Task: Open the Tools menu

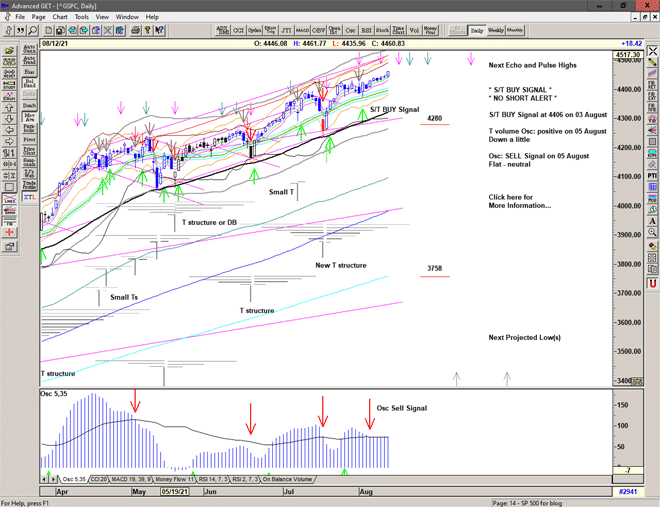Action: [82, 17]
